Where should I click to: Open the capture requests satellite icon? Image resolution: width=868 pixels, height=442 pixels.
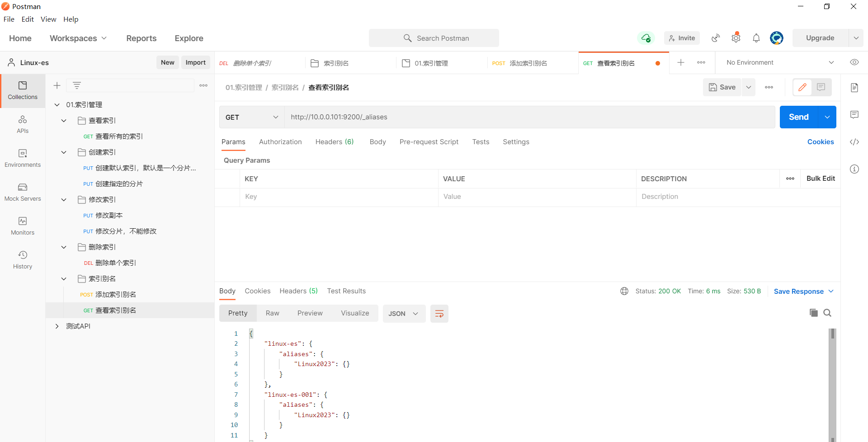click(716, 38)
